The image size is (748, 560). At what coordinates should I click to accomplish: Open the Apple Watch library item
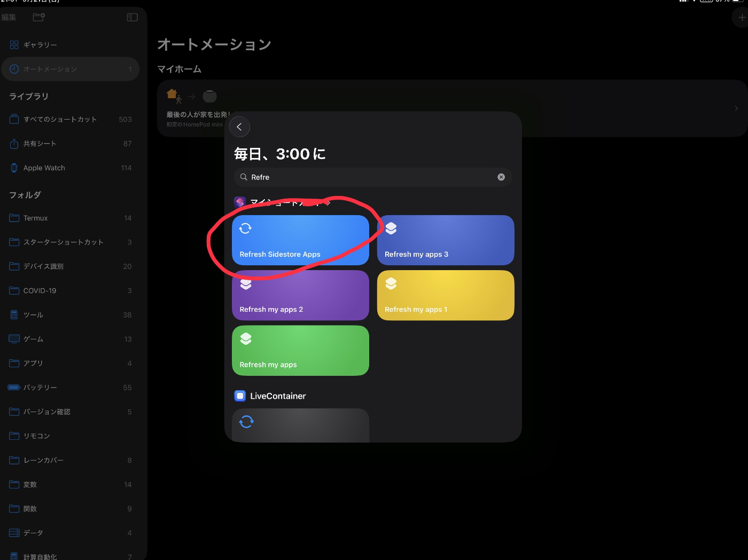pos(71,168)
